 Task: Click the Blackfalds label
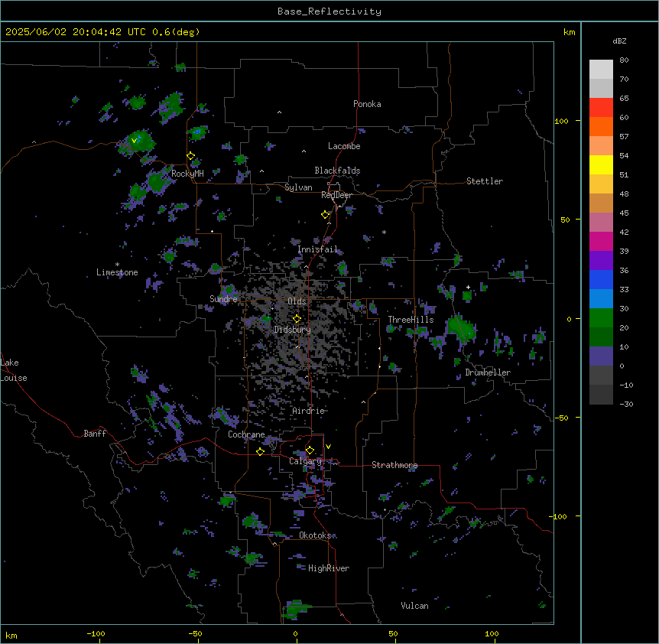click(x=337, y=171)
